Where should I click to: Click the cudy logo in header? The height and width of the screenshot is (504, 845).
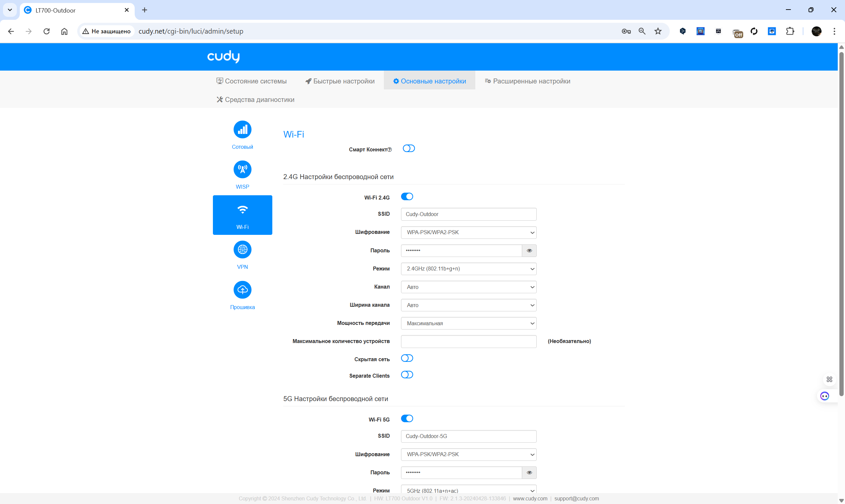[x=223, y=57]
